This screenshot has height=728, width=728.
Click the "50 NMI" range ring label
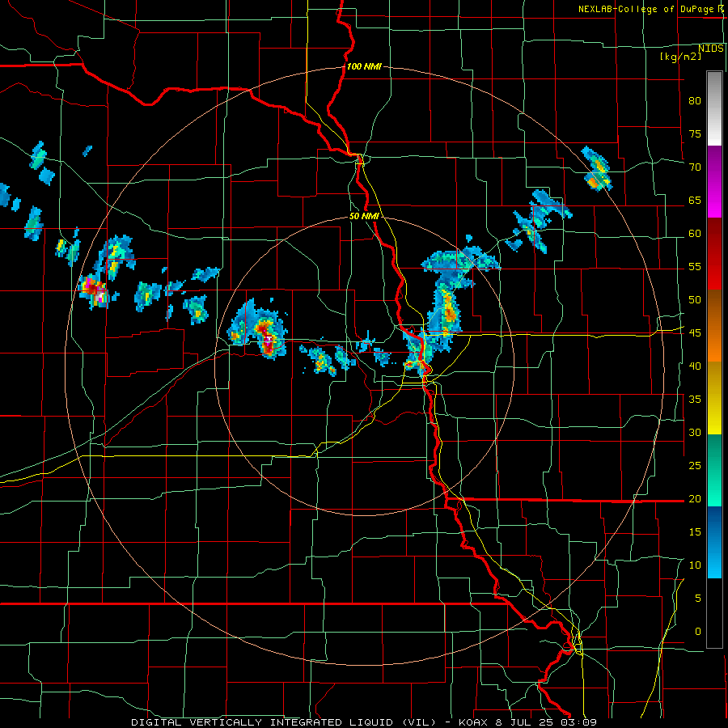pyautogui.click(x=365, y=216)
